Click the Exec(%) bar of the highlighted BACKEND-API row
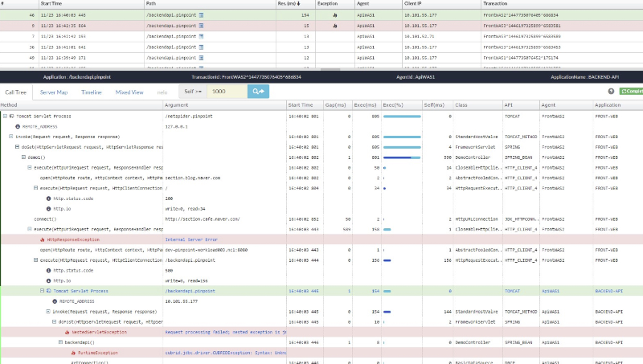Screen dimensions: 643x364 [x=387, y=291]
